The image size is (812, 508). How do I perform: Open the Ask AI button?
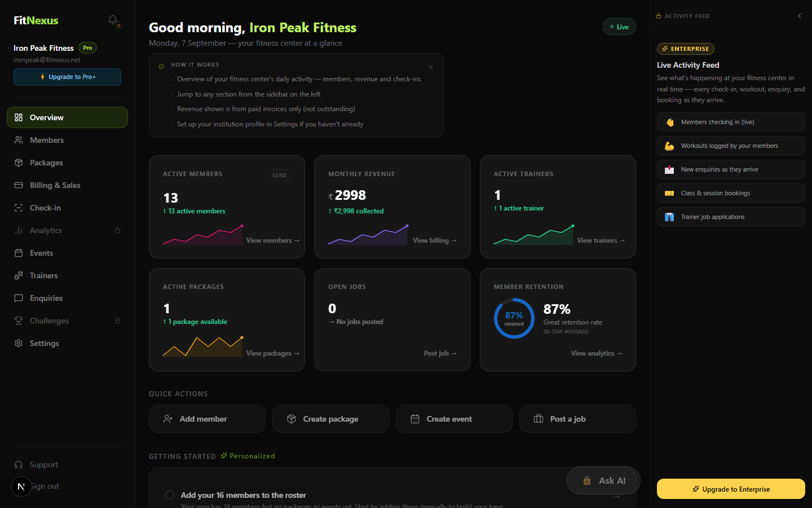pos(603,480)
